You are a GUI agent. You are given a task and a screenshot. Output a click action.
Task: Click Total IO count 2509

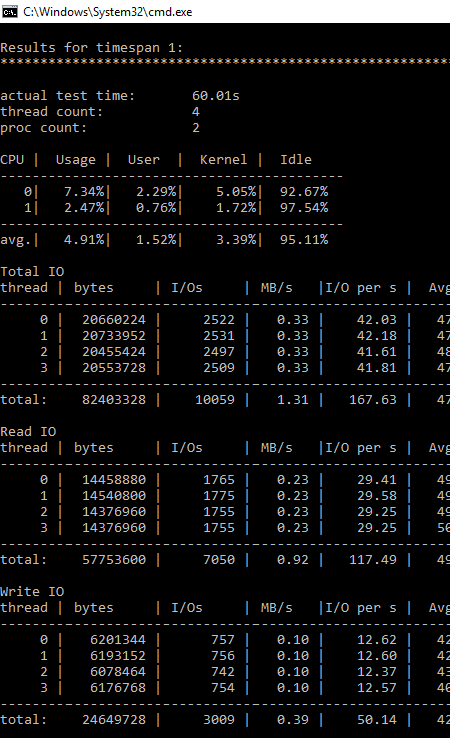point(219,368)
